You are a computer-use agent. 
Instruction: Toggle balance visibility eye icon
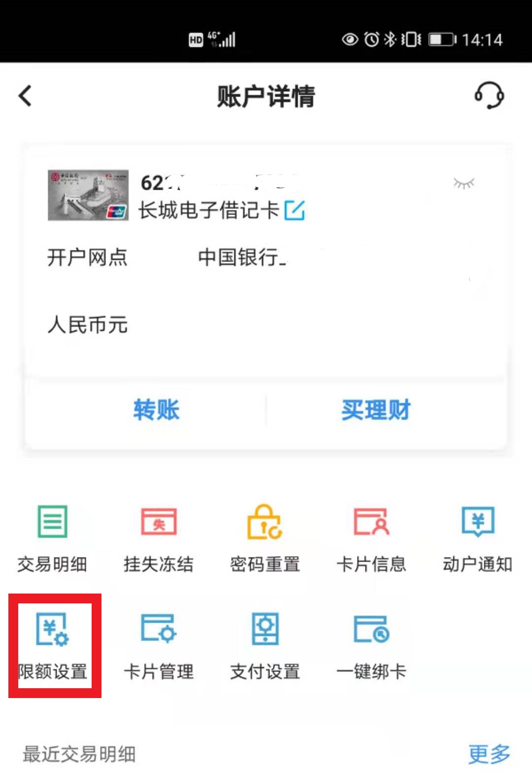coord(464,183)
